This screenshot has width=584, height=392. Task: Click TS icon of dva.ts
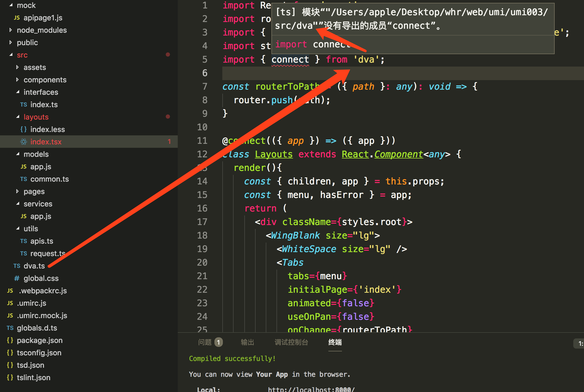pyautogui.click(x=17, y=266)
